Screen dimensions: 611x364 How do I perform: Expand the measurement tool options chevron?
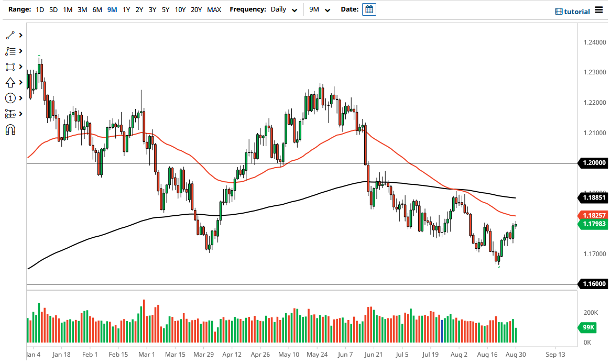pos(20,114)
